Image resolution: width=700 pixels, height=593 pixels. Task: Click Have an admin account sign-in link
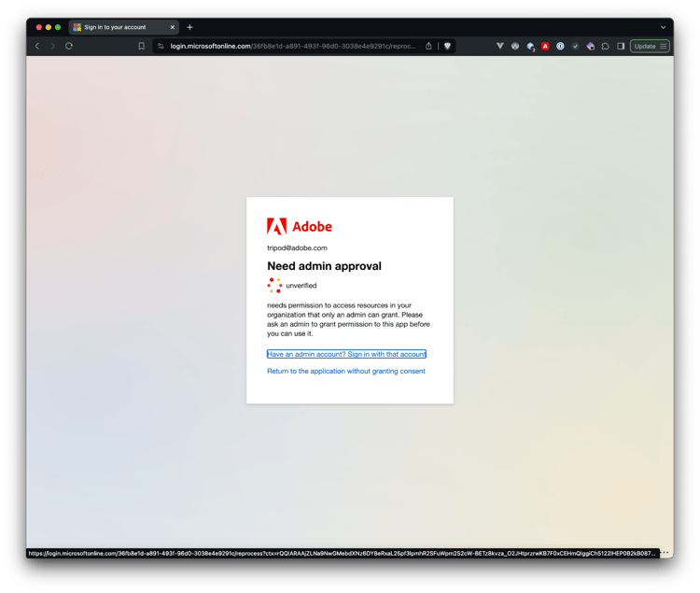(x=346, y=354)
